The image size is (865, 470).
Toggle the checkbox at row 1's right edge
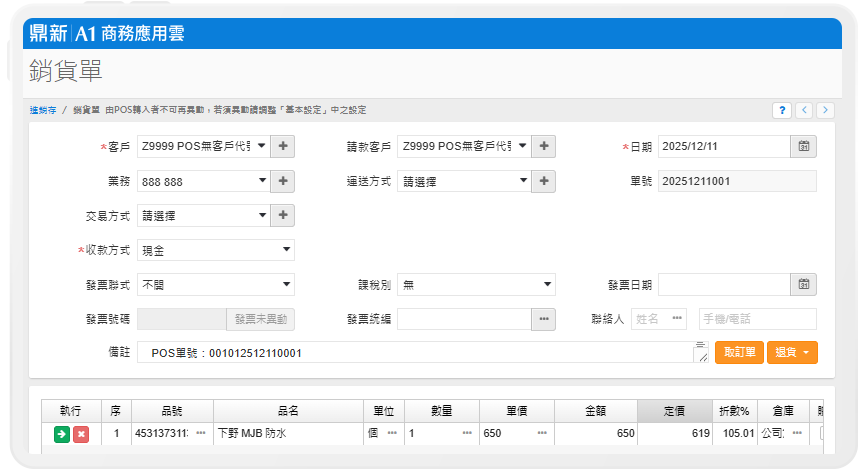point(823,434)
